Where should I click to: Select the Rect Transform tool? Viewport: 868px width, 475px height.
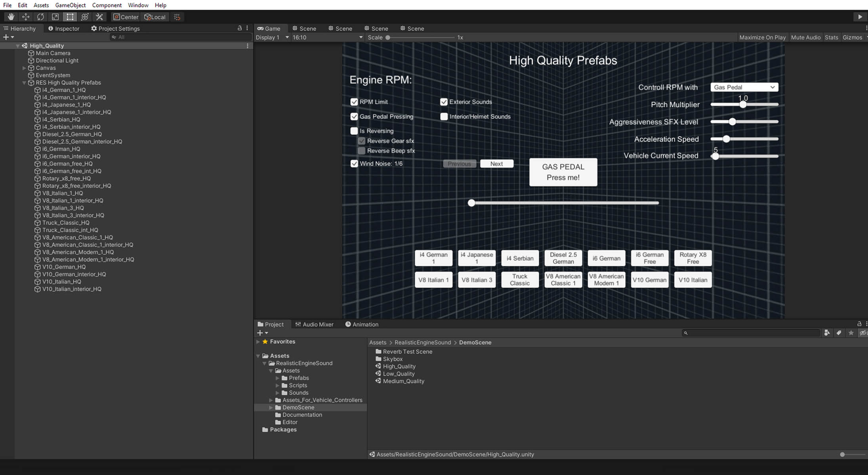pos(70,17)
